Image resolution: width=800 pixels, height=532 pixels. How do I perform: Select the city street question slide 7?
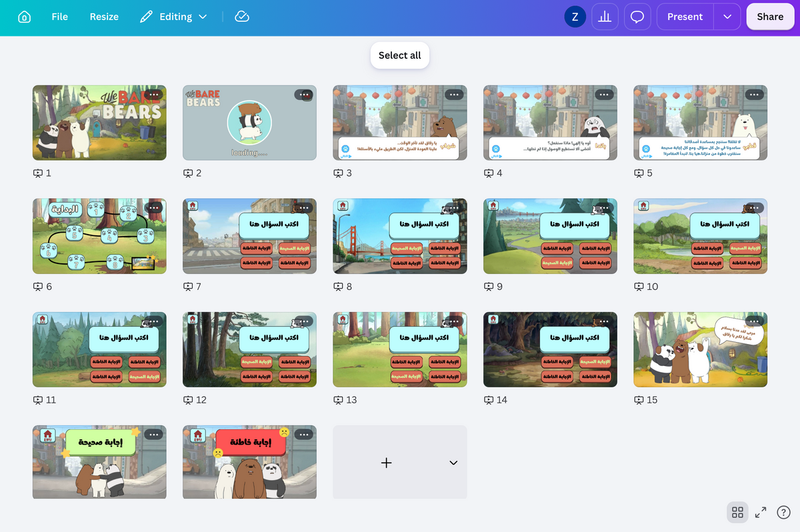pyautogui.click(x=249, y=236)
